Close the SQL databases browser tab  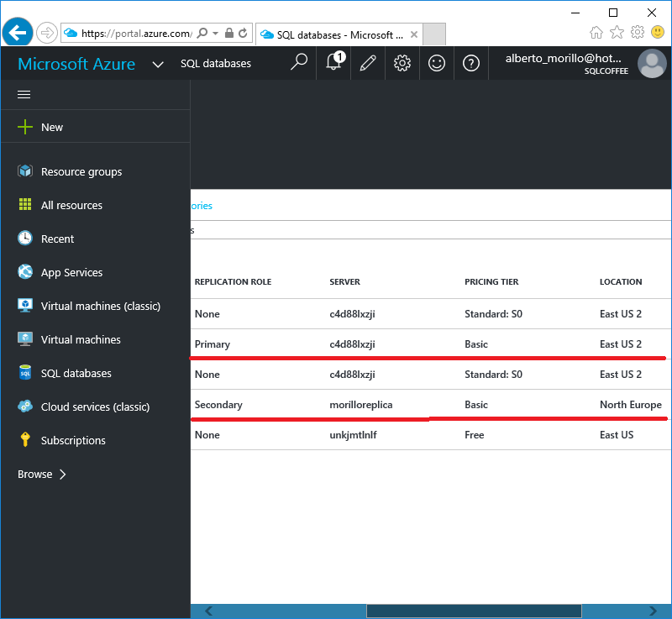coord(413,34)
